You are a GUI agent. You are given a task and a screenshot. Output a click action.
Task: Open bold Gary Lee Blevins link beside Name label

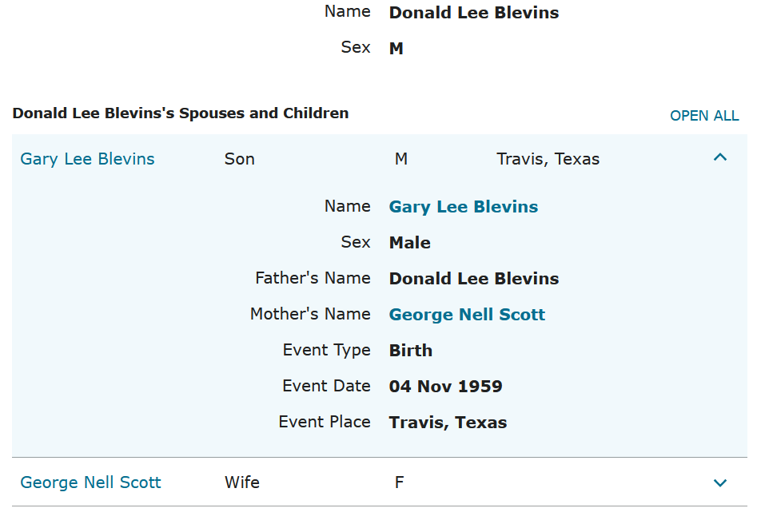463,207
